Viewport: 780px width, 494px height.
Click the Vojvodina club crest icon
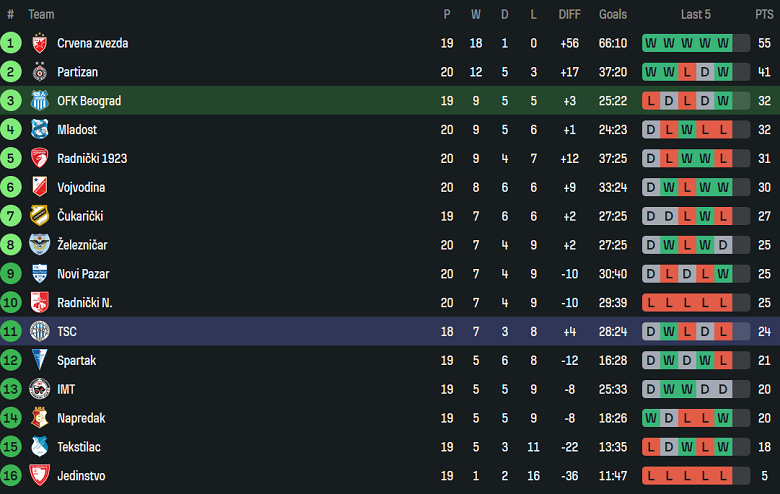40,187
